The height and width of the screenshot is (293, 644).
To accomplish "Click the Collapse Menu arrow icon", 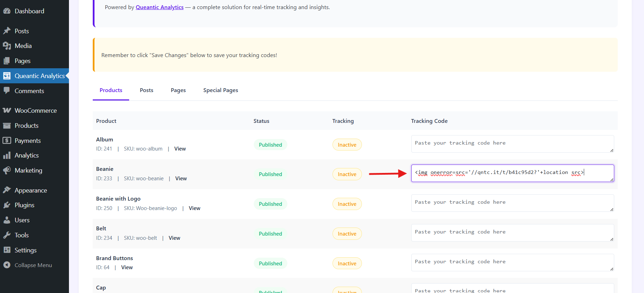I will pyautogui.click(x=7, y=265).
